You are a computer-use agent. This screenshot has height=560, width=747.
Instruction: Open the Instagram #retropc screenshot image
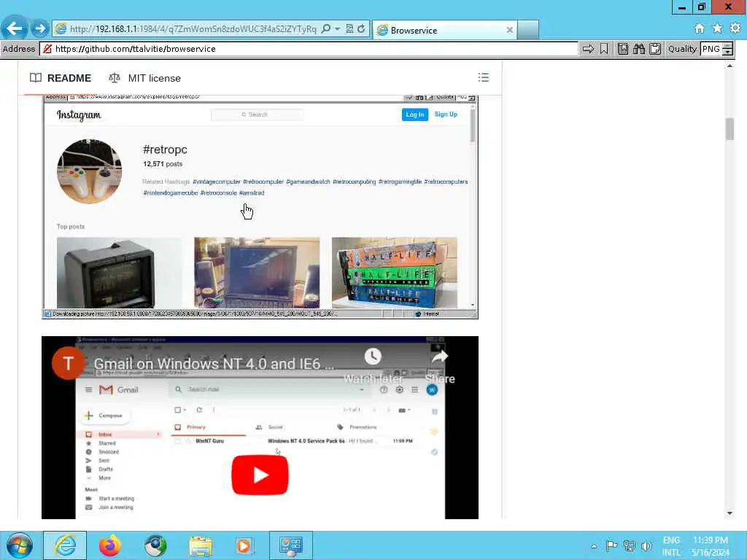260,207
